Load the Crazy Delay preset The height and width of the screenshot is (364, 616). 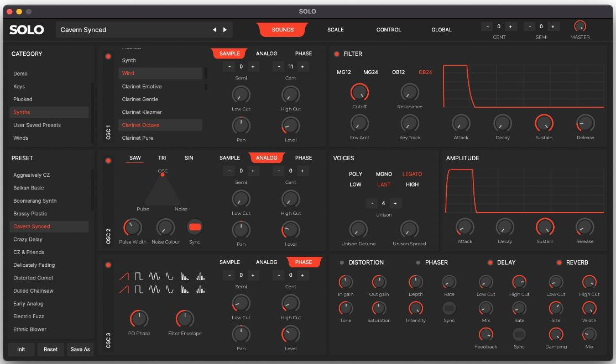pyautogui.click(x=49, y=239)
